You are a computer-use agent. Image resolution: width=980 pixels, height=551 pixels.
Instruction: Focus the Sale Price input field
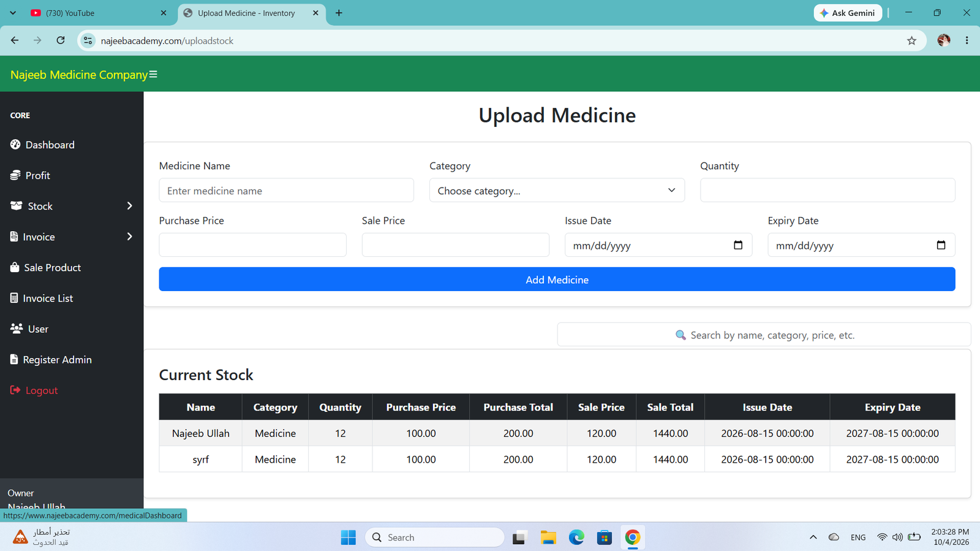pyautogui.click(x=455, y=245)
